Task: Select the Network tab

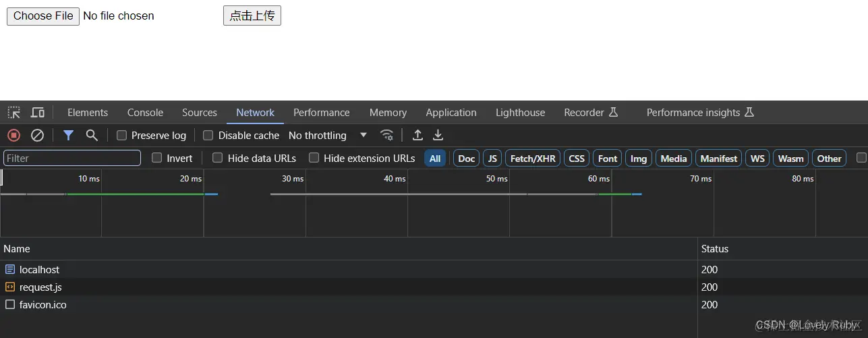Action: (256, 113)
